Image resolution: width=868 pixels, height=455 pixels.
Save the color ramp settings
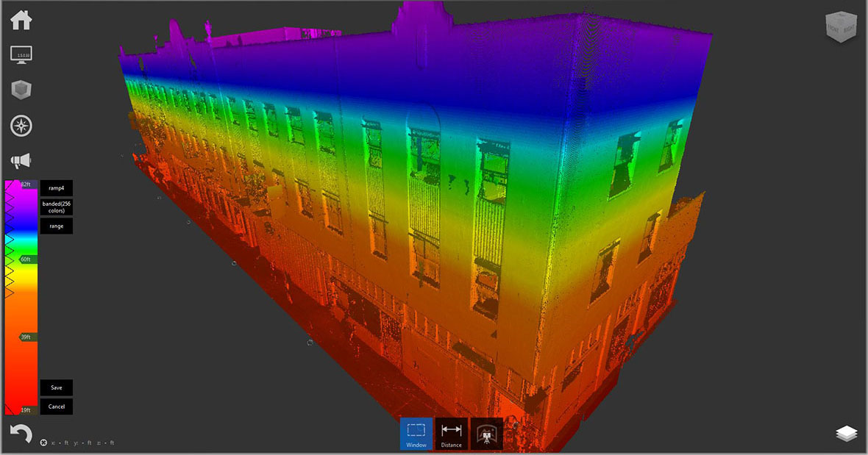(57, 387)
